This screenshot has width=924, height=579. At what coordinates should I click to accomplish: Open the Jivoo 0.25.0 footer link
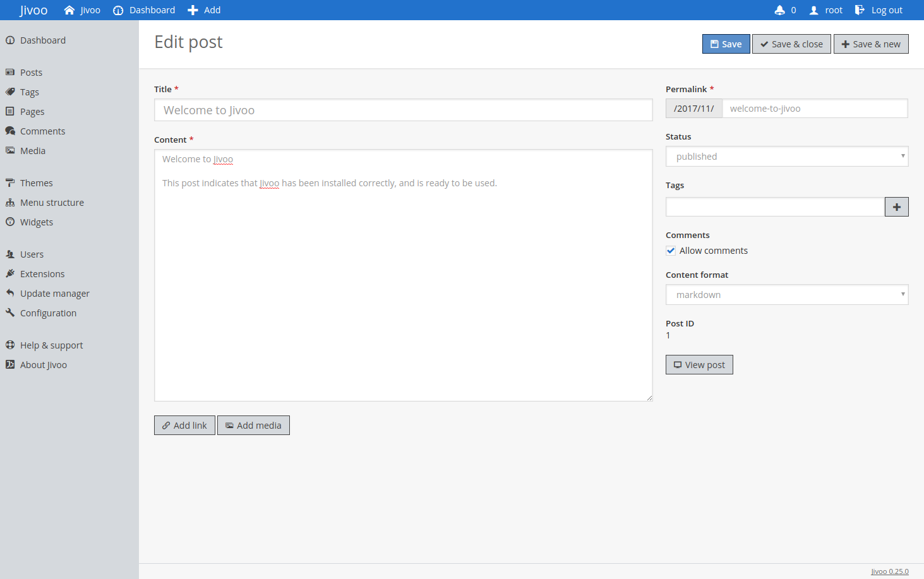pyautogui.click(x=889, y=571)
